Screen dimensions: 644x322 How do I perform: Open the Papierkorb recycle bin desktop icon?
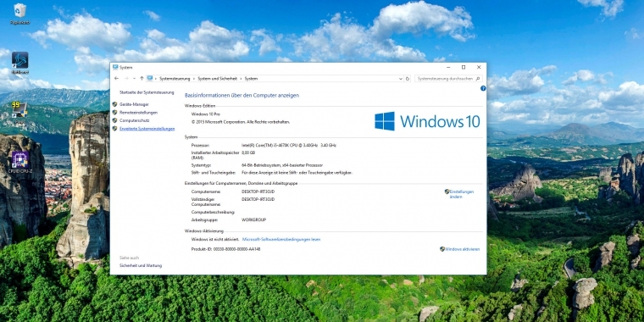[19, 14]
